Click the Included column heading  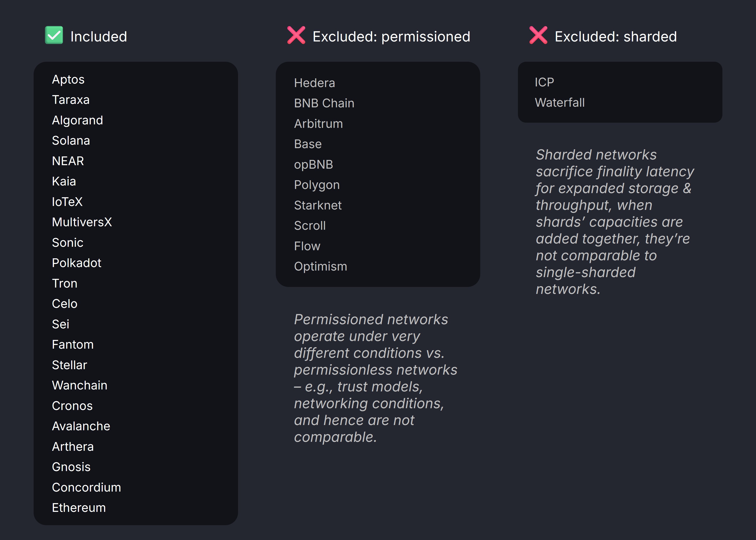pos(99,37)
